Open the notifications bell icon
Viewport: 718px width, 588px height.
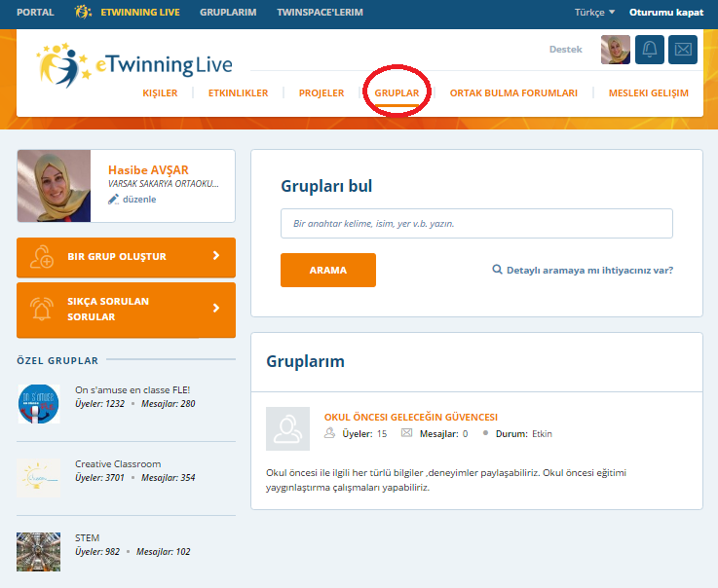click(649, 50)
